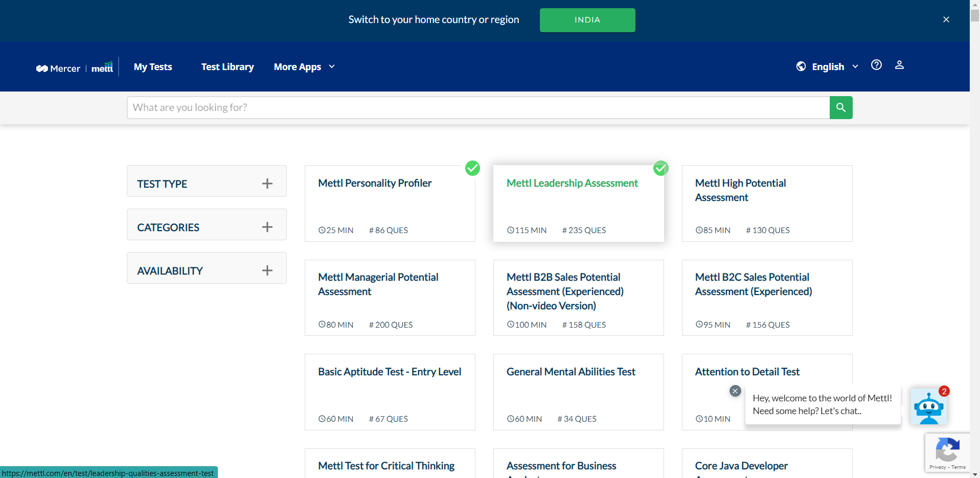This screenshot has height=478, width=980.
Task: Open the Test Library menu item
Action: pos(227,67)
